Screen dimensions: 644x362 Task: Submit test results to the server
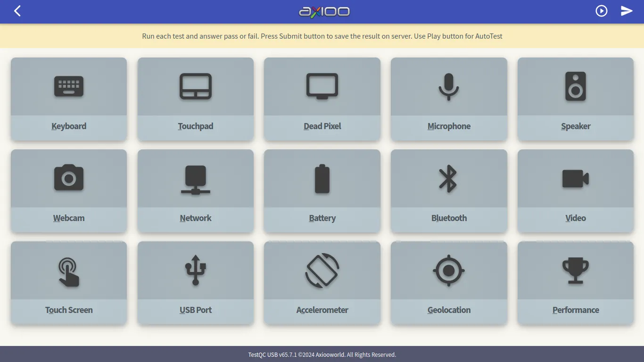(627, 10)
